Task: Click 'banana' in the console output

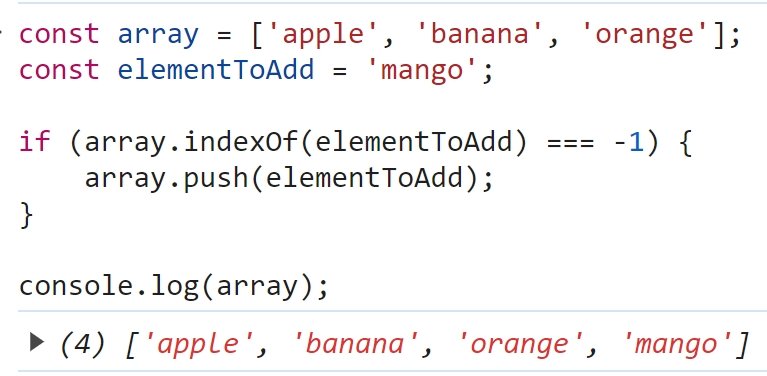Action: click(355, 343)
